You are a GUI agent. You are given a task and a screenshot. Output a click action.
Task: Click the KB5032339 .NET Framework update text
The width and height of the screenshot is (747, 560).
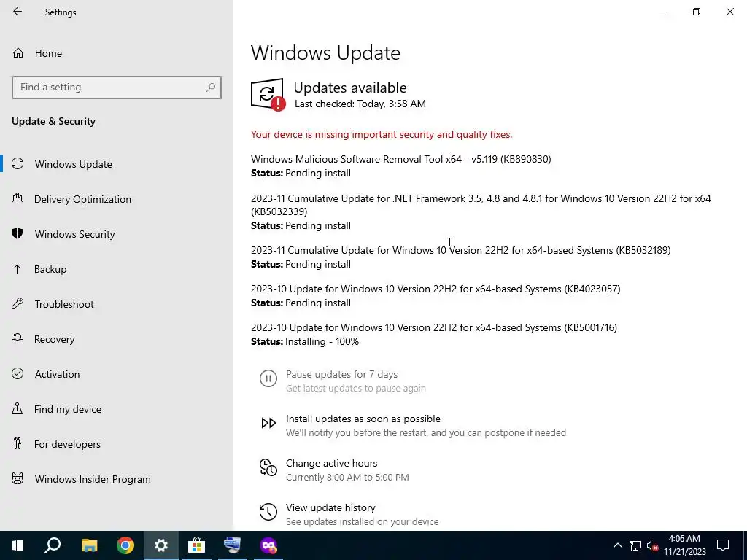[x=481, y=205]
